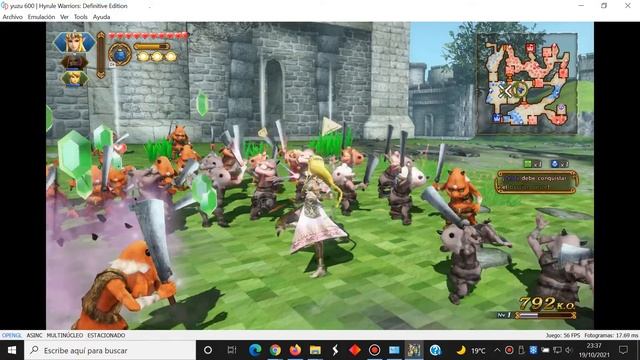The height and width of the screenshot is (360, 640).
Task: Toggle the ASINC GPU emulation button
Action: tap(34, 335)
